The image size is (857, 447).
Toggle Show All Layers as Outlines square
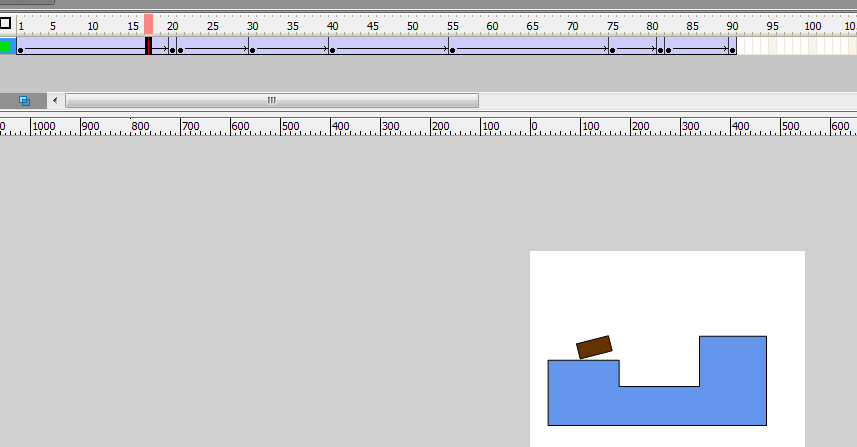pyautogui.click(x=5, y=23)
